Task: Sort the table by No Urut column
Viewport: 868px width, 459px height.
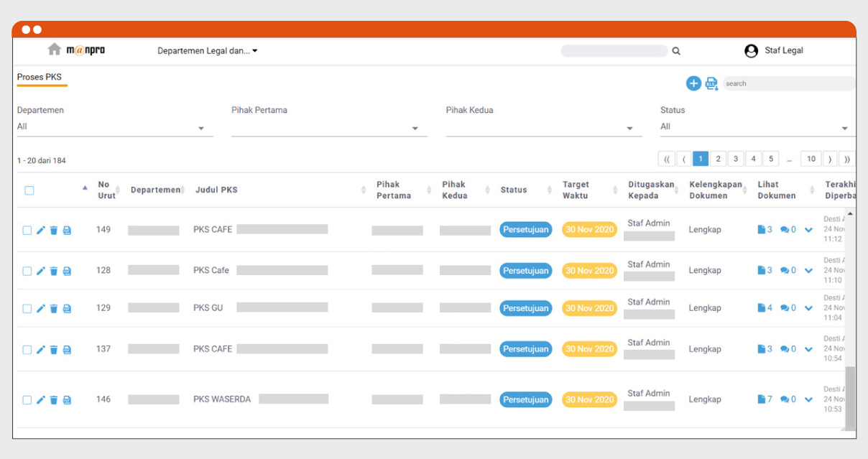Action: 107,190
